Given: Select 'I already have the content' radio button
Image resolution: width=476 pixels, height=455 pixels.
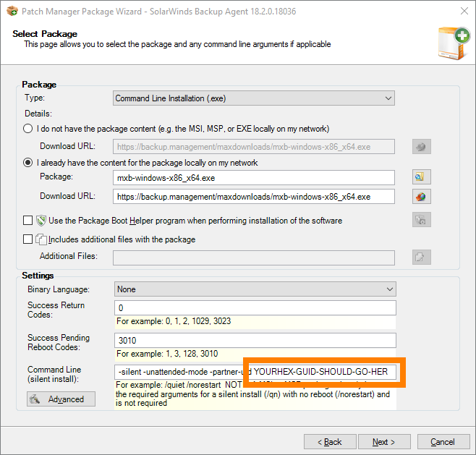Looking at the screenshot, I should point(28,163).
